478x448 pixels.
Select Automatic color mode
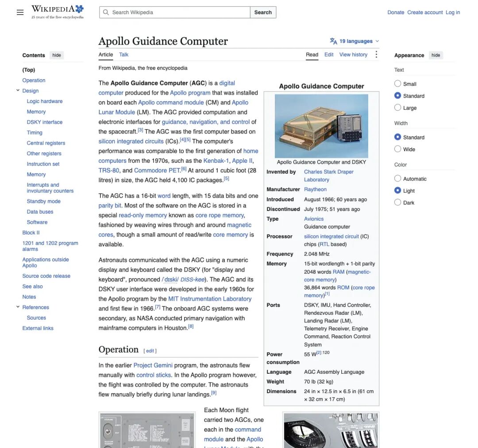pos(397,179)
